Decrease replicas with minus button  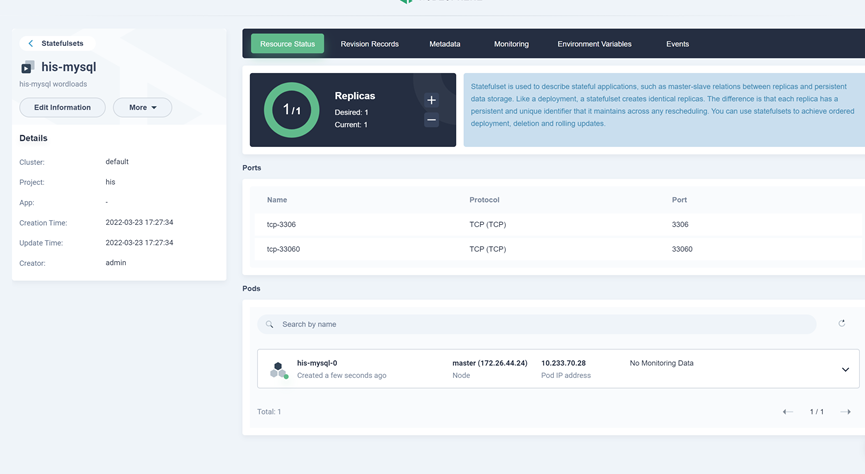(x=431, y=120)
